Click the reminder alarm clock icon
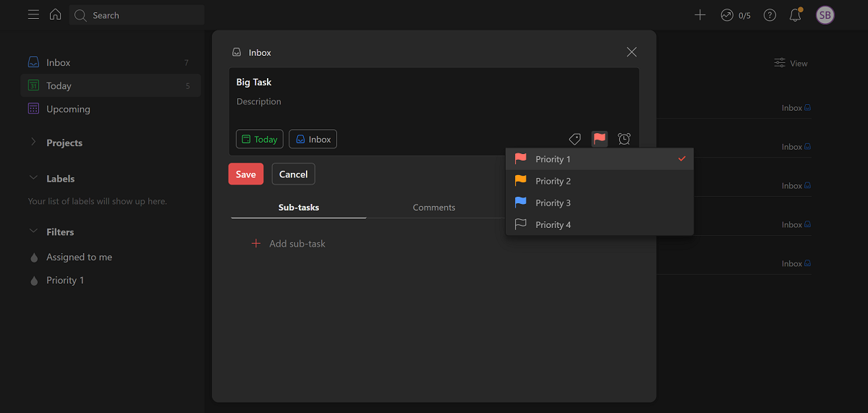The image size is (868, 413). (624, 139)
